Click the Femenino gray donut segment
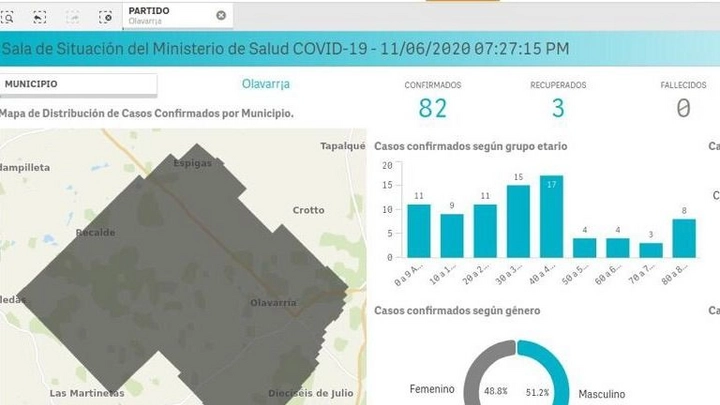Viewport: 720px width, 405px height. click(478, 367)
